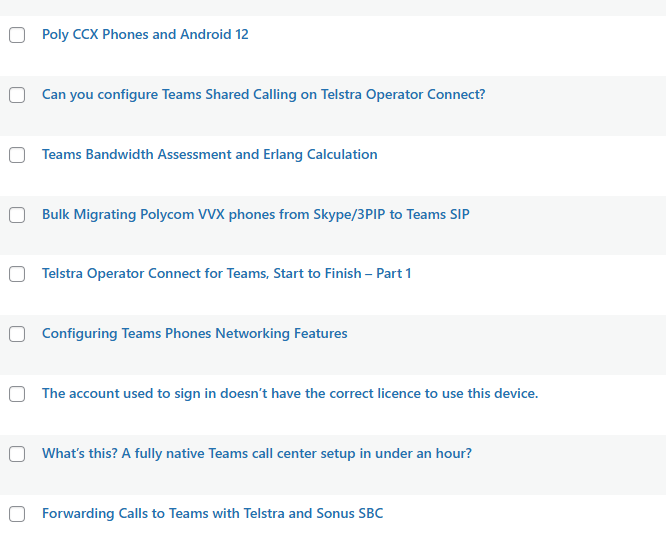Image resolution: width=666 pixels, height=535 pixels.
Task: Open Forwarding Calls to Teams with Telstra link
Action: 212,513
